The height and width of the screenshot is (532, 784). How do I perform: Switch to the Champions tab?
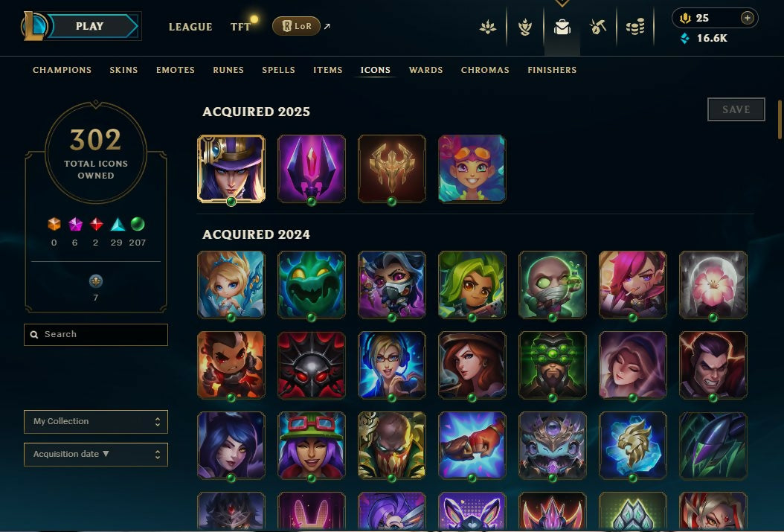(62, 70)
